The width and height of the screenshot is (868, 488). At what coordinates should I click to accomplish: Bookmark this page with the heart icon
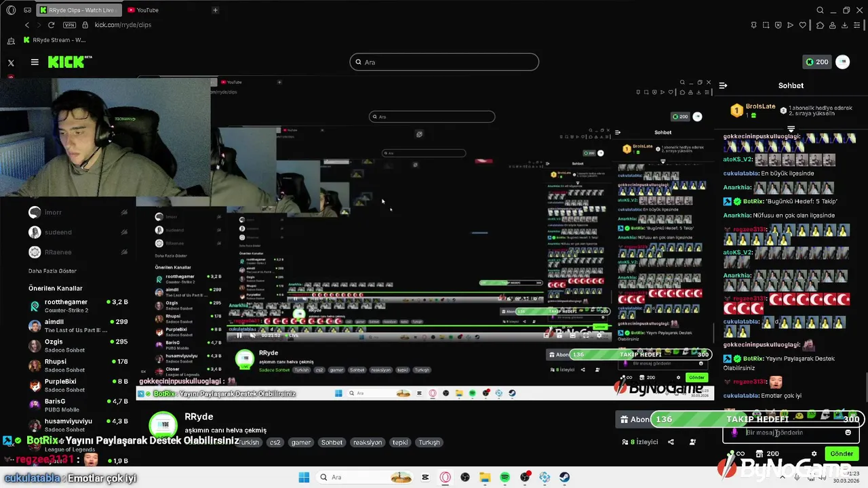[x=803, y=25]
